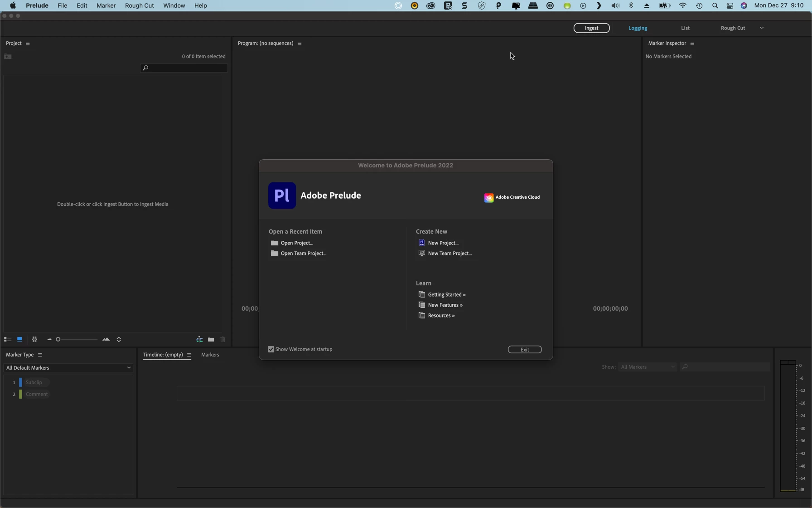This screenshot has width=812, height=508.
Task: Click the Bluetooth icon in the menu bar
Action: [x=631, y=5]
